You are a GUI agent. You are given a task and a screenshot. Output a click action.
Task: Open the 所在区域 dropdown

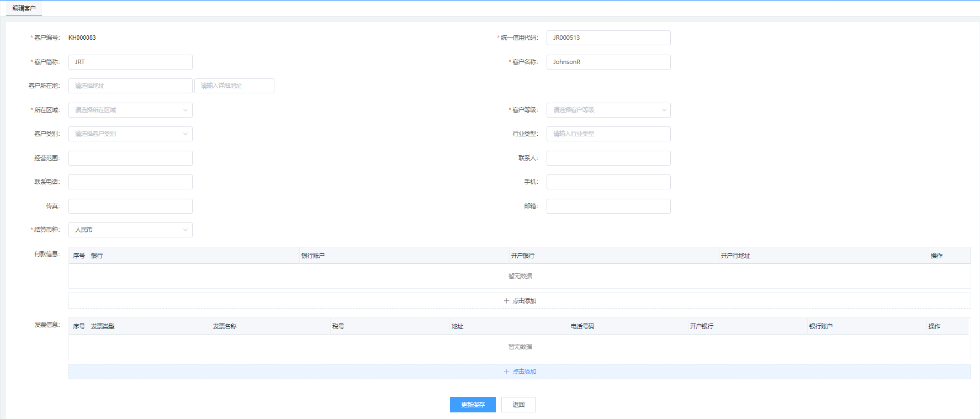click(130, 110)
